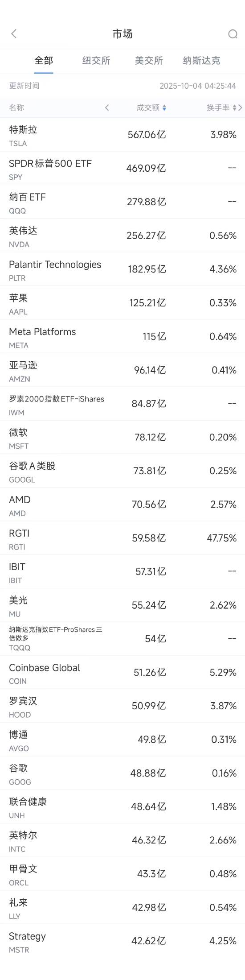
Task: Switch to the 美交所 tab
Action: click(x=149, y=60)
